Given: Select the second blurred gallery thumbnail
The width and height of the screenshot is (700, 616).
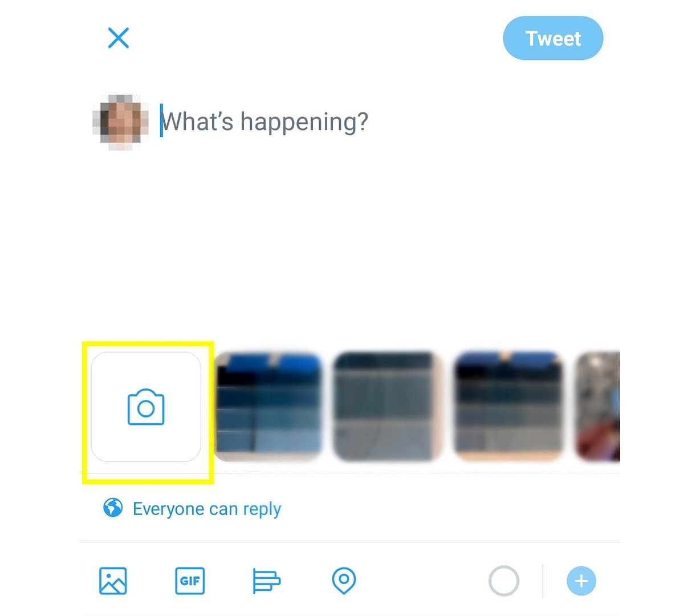Looking at the screenshot, I should (388, 407).
